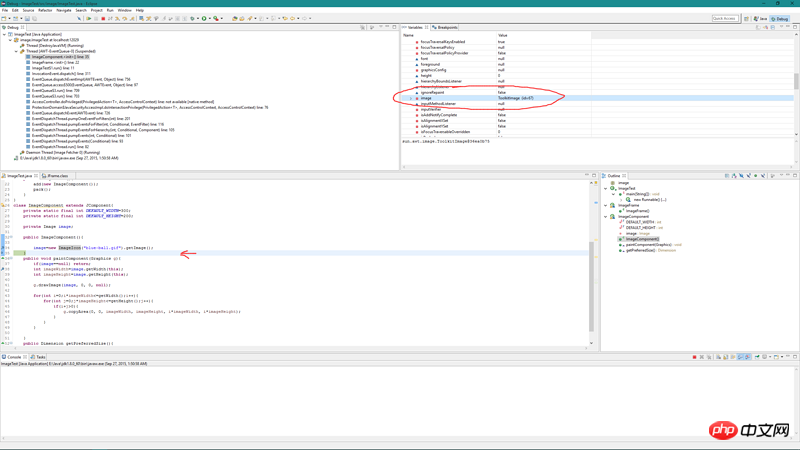The width and height of the screenshot is (800, 450).
Task: Click the Open Perspective icon
Action: 746,18
